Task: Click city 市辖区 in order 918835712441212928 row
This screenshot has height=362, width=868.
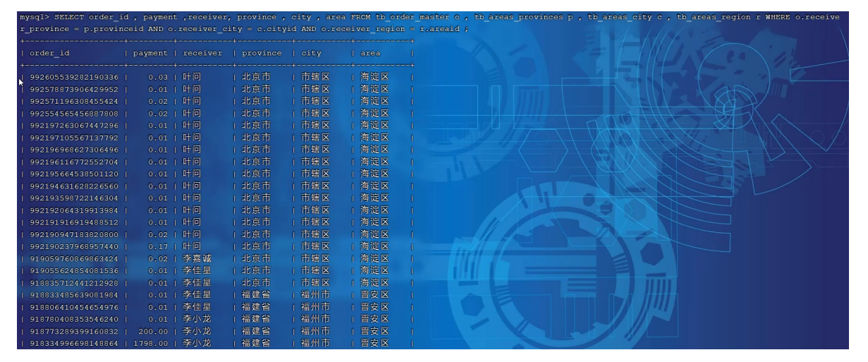Action: pos(315,283)
